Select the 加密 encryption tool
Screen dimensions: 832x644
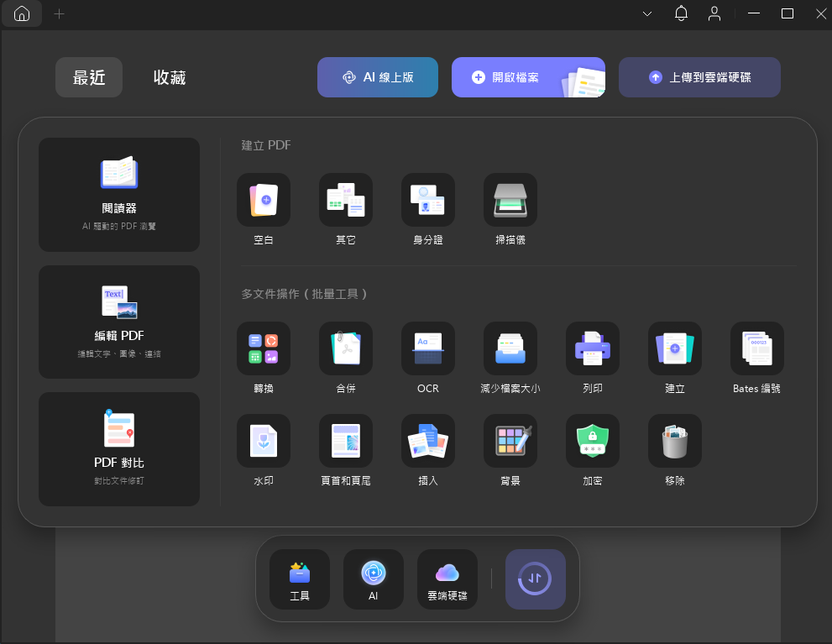click(593, 441)
